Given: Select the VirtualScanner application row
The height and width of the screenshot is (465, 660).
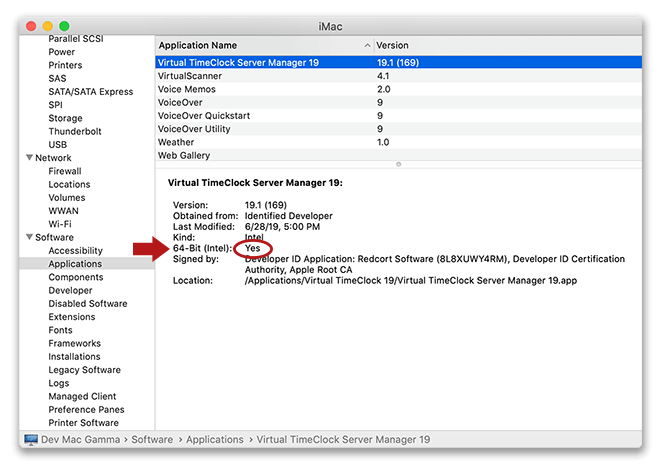Looking at the screenshot, I should tap(399, 76).
